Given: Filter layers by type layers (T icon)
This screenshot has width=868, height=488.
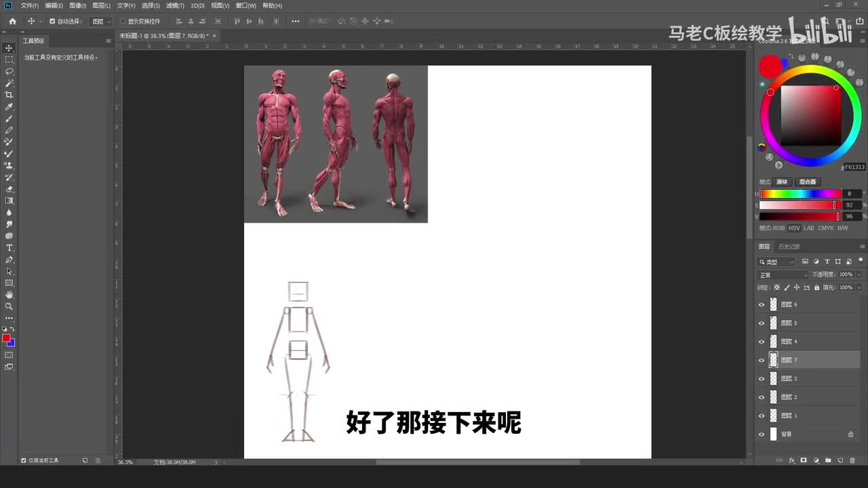Looking at the screenshot, I should 827,262.
